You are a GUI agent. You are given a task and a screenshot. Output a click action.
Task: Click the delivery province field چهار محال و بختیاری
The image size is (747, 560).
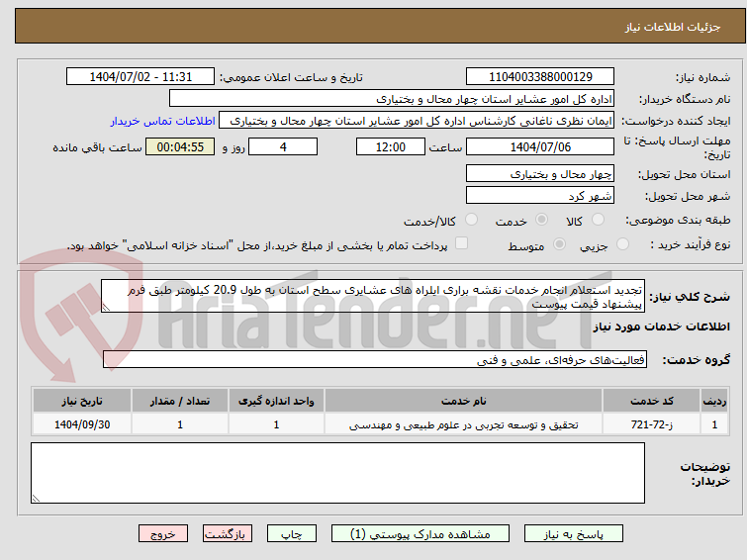pyautogui.click(x=540, y=174)
